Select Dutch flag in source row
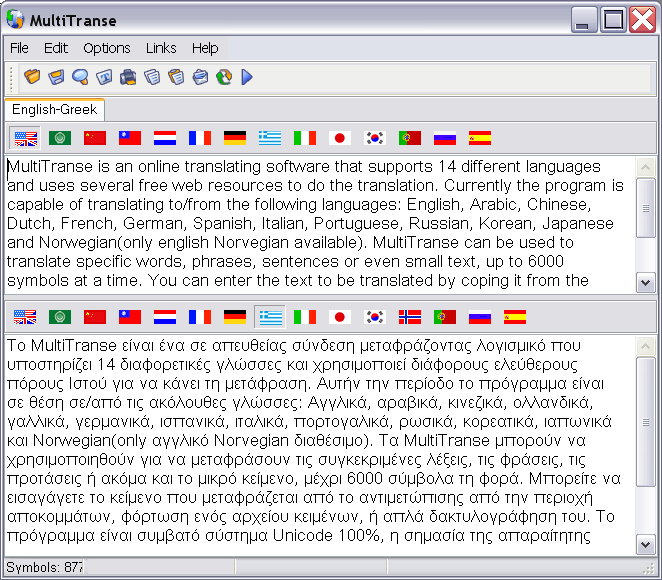Image resolution: width=662 pixels, height=580 pixels. pyautogui.click(x=165, y=138)
